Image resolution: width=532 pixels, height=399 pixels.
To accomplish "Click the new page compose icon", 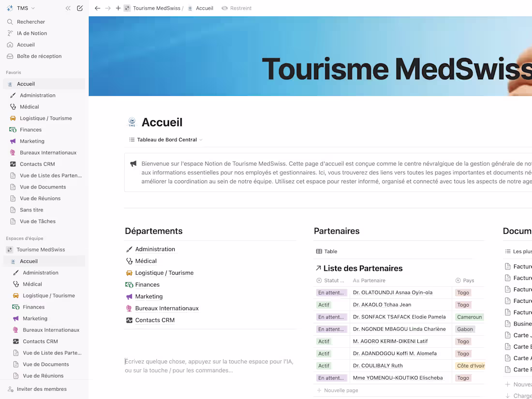I will pos(79,8).
